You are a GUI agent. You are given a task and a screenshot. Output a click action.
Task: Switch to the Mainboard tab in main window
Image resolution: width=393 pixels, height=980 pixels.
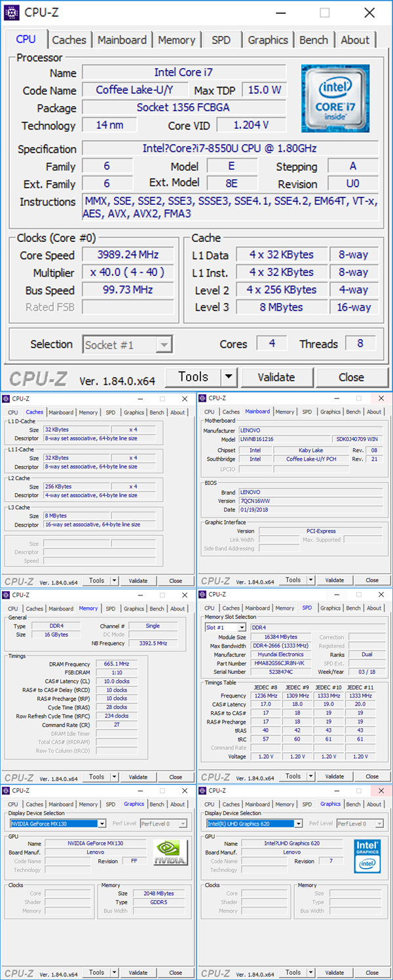coord(122,40)
